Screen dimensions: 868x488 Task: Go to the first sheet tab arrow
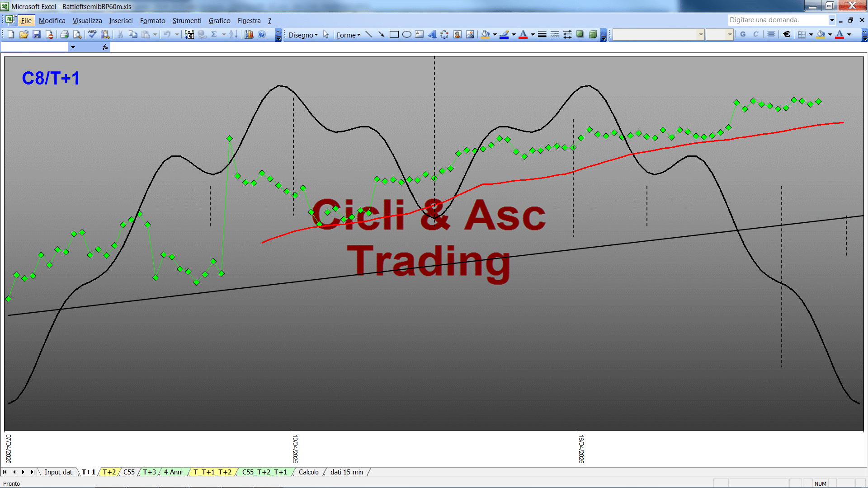coord(5,472)
